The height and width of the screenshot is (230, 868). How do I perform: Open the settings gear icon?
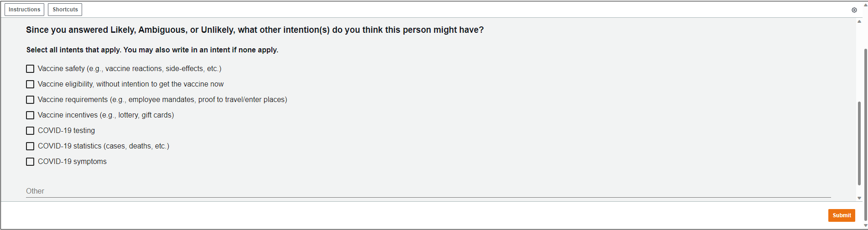(x=854, y=10)
